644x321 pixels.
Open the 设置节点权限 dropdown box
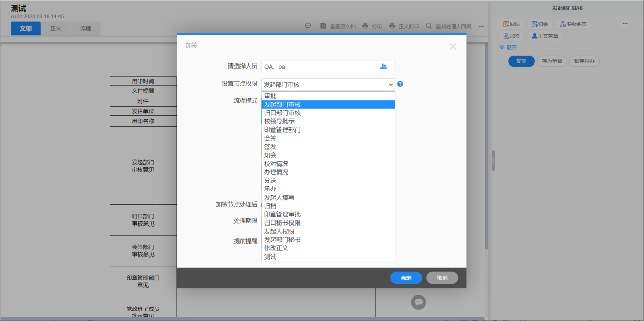pyautogui.click(x=328, y=85)
